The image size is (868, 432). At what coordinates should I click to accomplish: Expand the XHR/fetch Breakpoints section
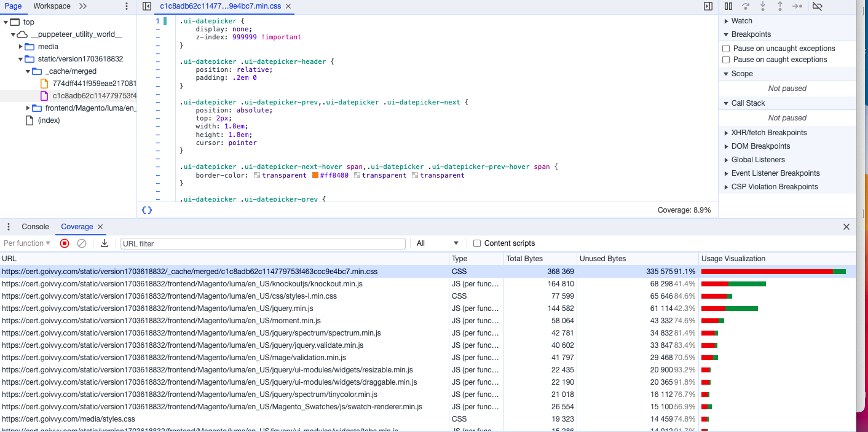point(768,133)
